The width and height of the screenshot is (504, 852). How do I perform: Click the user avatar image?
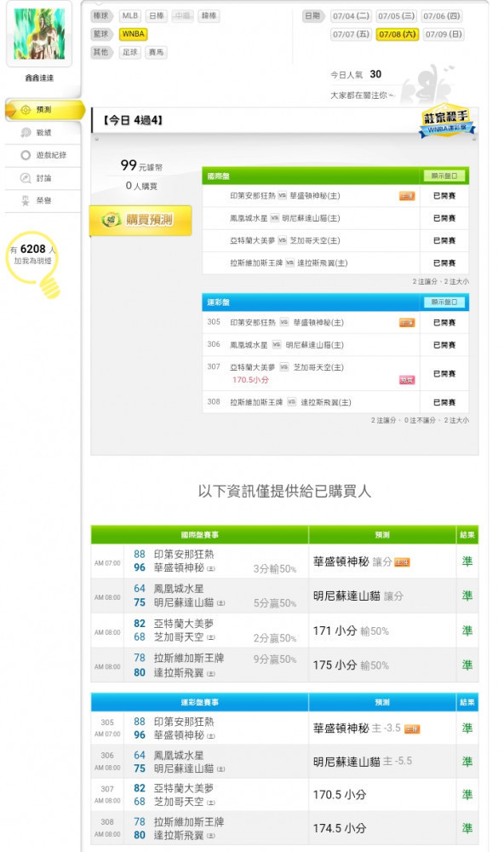point(39,34)
